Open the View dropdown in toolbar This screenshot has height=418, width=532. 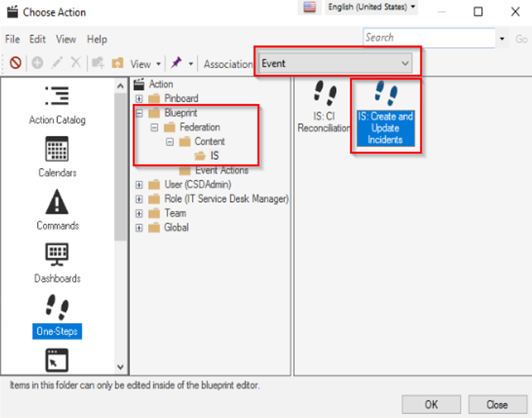145,64
